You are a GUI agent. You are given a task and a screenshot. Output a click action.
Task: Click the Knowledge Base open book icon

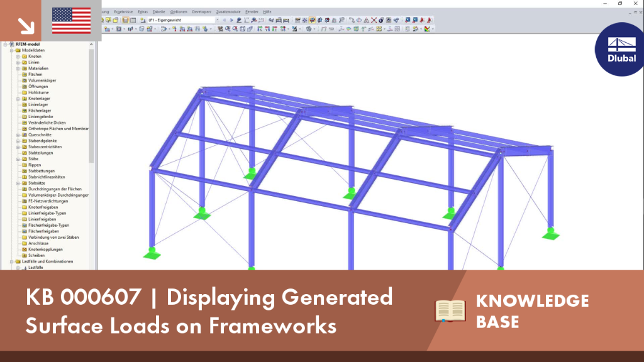(x=450, y=310)
